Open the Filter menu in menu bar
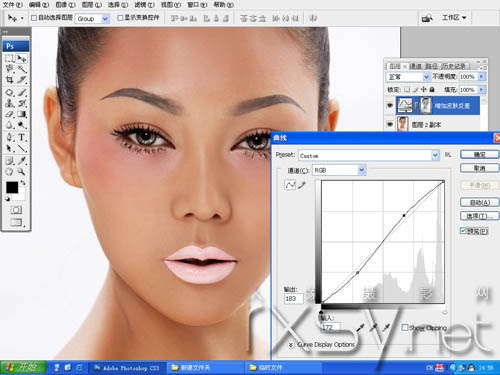500x375 pixels. pos(144,5)
